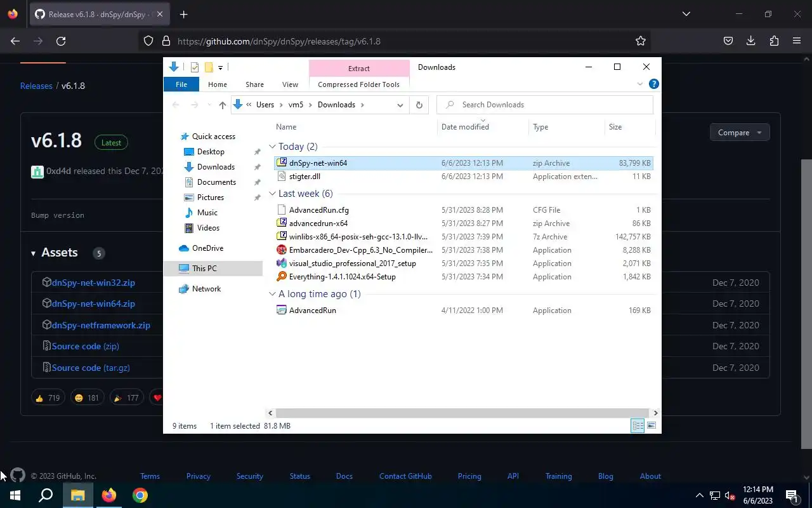
Task: Click vm5 in the breadcrumb path
Action: [296, 105]
